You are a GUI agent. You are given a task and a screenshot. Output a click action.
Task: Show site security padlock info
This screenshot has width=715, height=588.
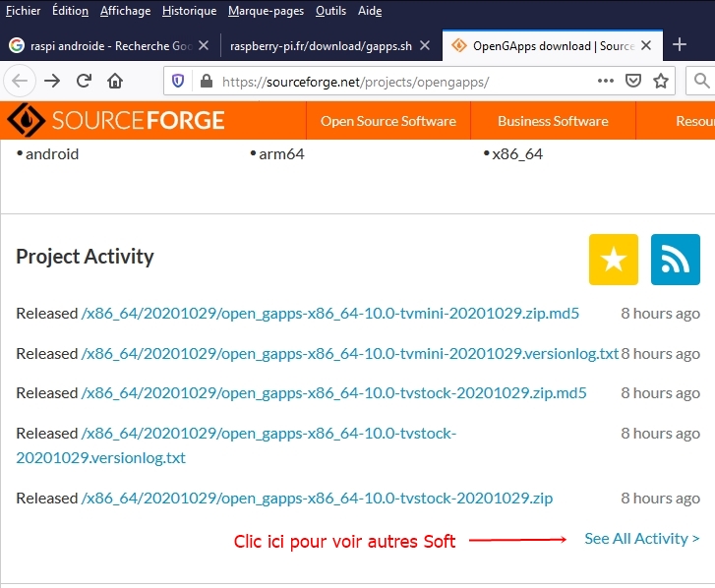pos(207,82)
